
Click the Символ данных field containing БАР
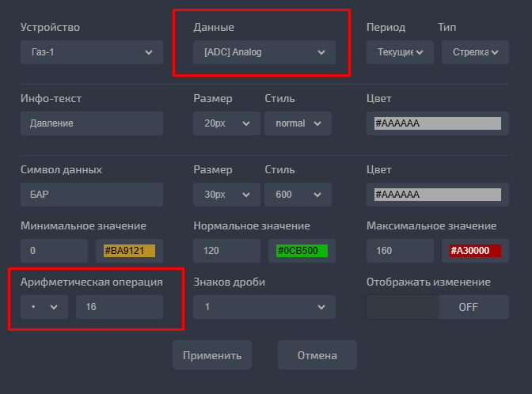coord(91,195)
